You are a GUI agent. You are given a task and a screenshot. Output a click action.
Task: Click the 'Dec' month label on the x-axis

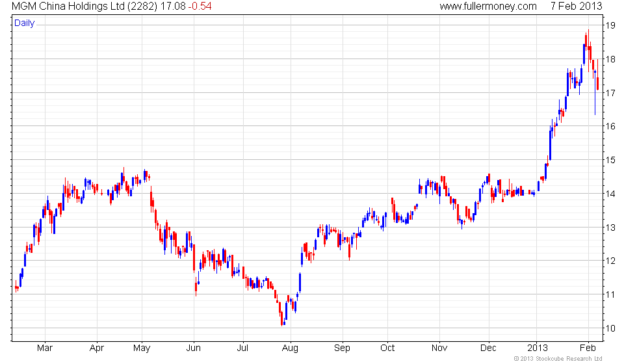[x=488, y=348]
